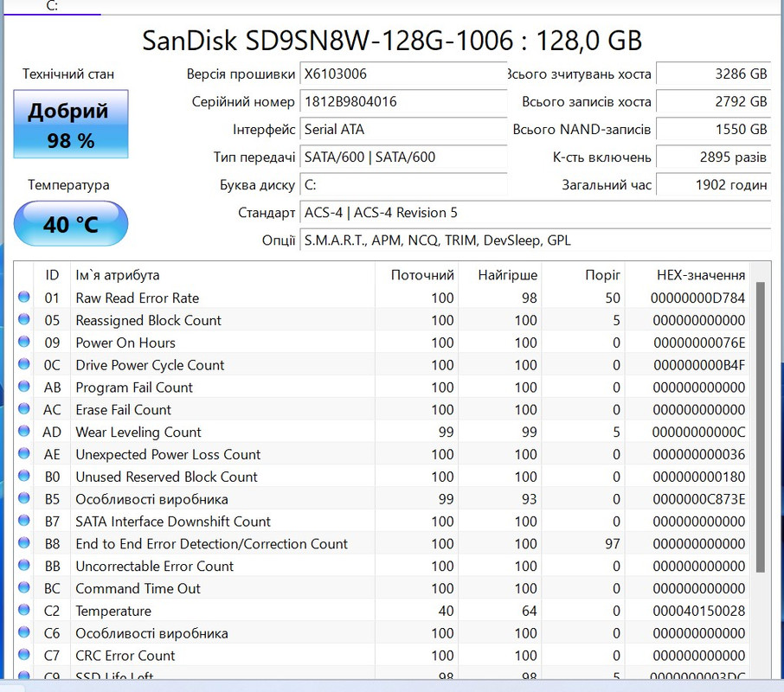
Task: Click the status orb beside Reassigned Block Count
Action: coord(23,319)
